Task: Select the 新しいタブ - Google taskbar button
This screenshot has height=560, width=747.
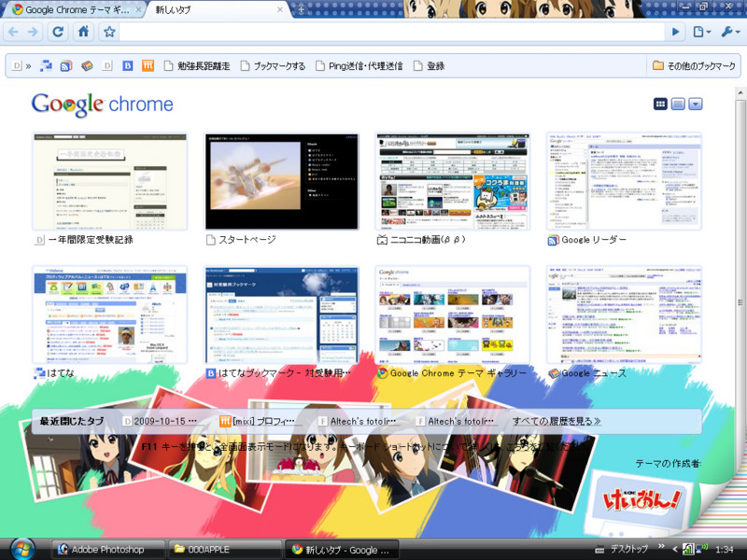Action: point(341,550)
